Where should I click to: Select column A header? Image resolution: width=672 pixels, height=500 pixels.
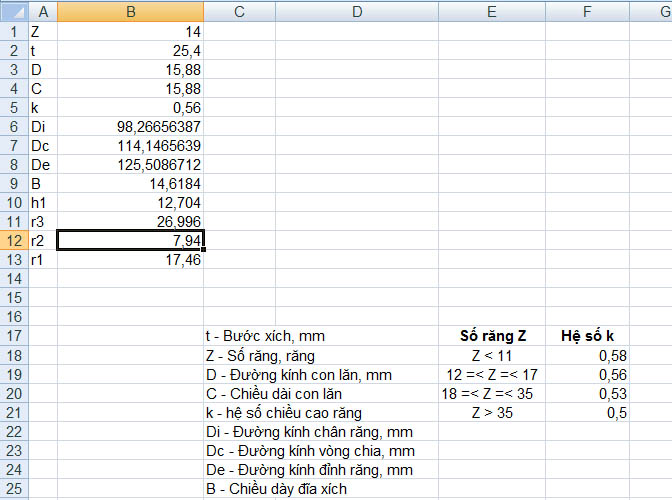point(43,12)
